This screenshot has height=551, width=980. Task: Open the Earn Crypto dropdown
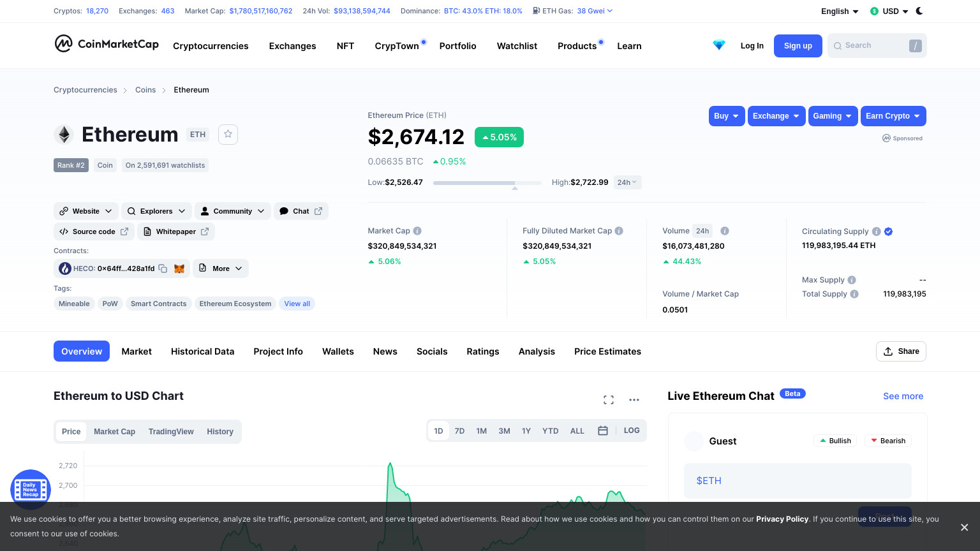click(x=893, y=116)
